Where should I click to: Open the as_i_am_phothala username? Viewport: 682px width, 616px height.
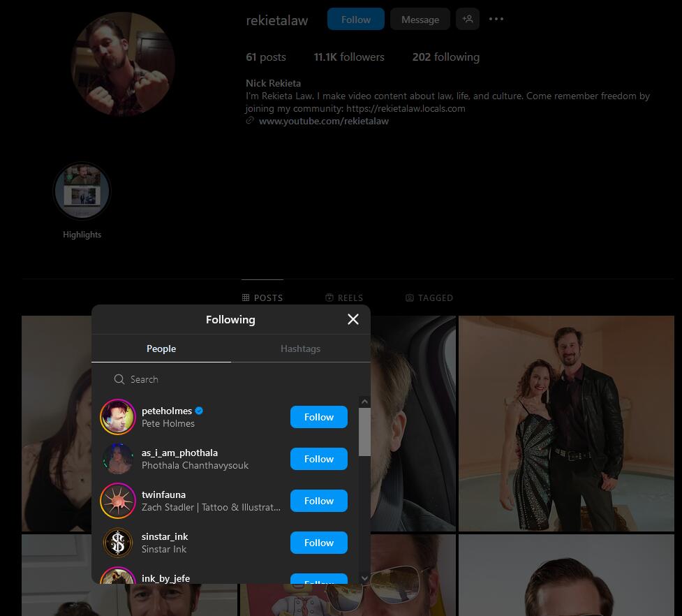tap(179, 453)
